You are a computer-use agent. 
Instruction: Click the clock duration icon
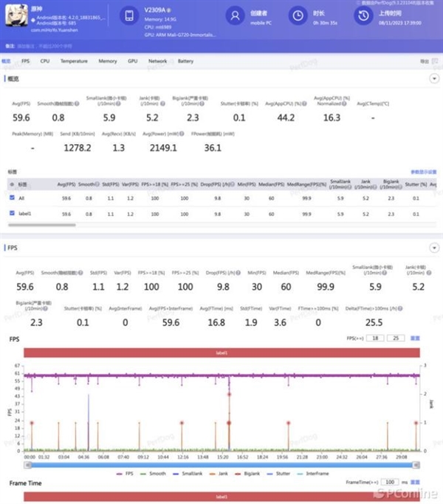tap(298, 16)
